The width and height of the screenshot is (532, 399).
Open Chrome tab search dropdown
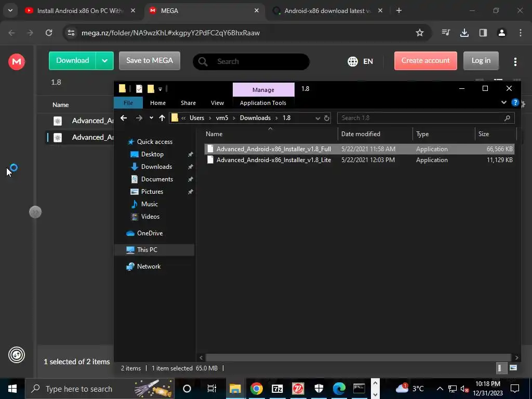click(x=10, y=10)
